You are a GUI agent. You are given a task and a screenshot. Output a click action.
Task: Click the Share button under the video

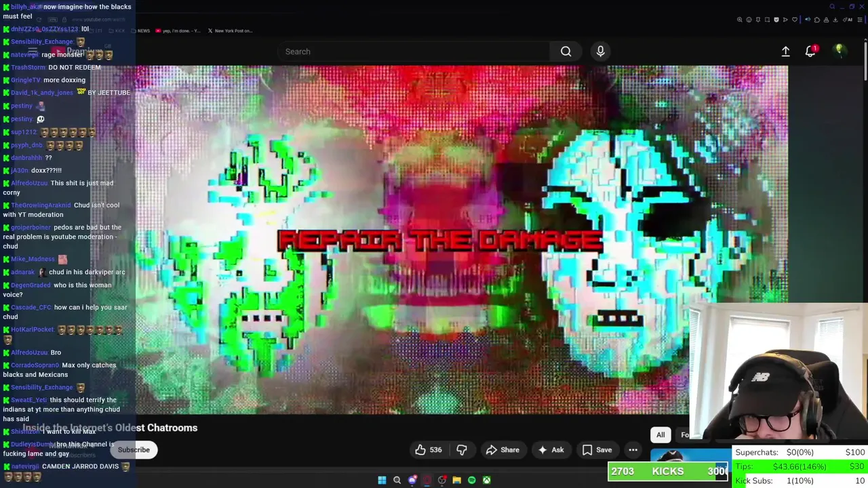tap(502, 449)
